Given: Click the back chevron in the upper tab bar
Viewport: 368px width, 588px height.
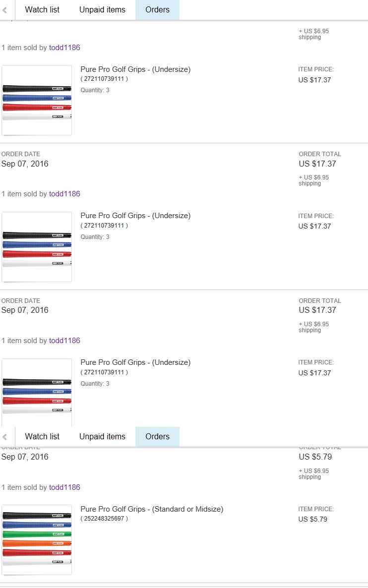Looking at the screenshot, I should pyautogui.click(x=5, y=10).
